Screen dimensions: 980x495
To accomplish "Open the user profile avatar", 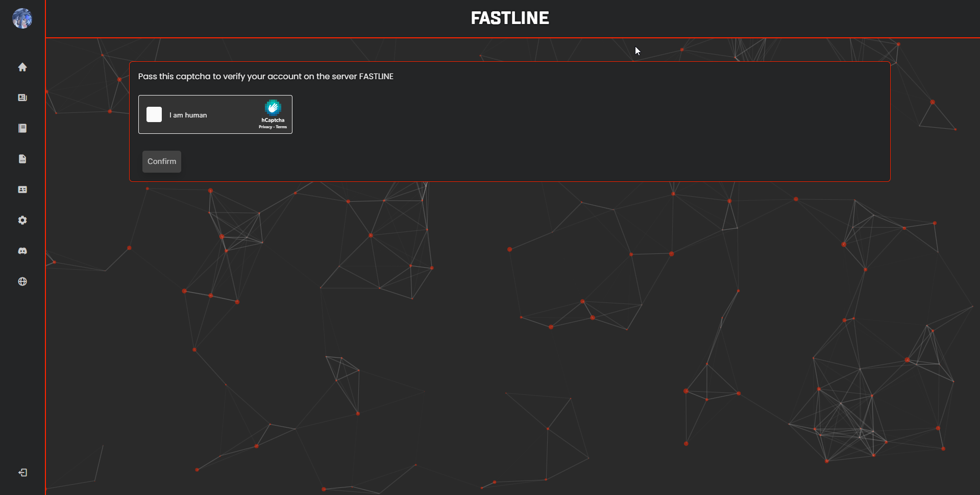I will [22, 18].
